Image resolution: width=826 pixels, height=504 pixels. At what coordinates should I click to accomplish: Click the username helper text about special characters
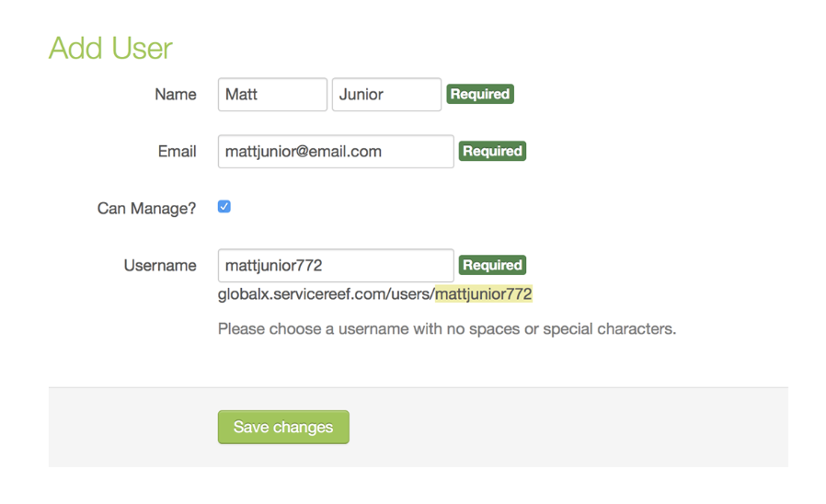tap(446, 328)
